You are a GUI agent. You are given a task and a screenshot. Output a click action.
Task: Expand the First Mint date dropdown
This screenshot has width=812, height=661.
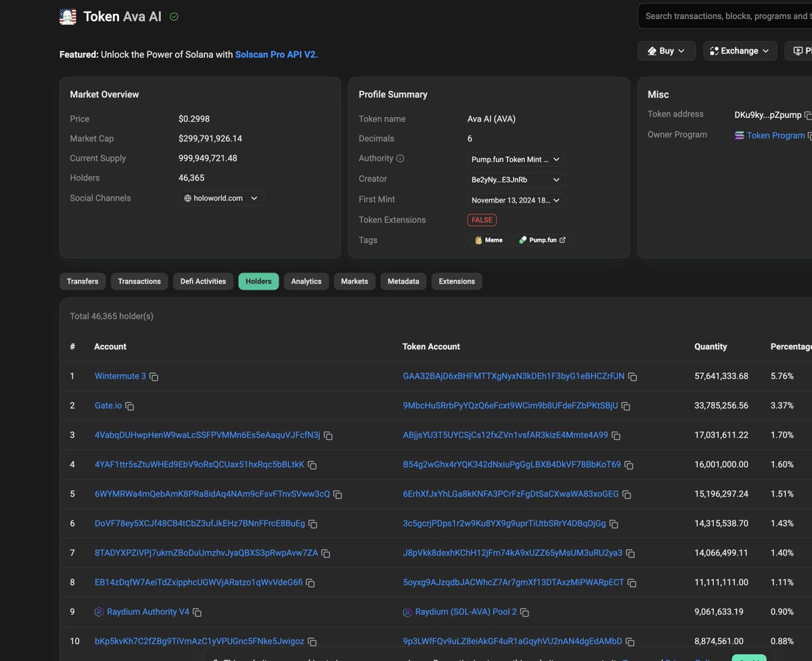[x=516, y=200]
